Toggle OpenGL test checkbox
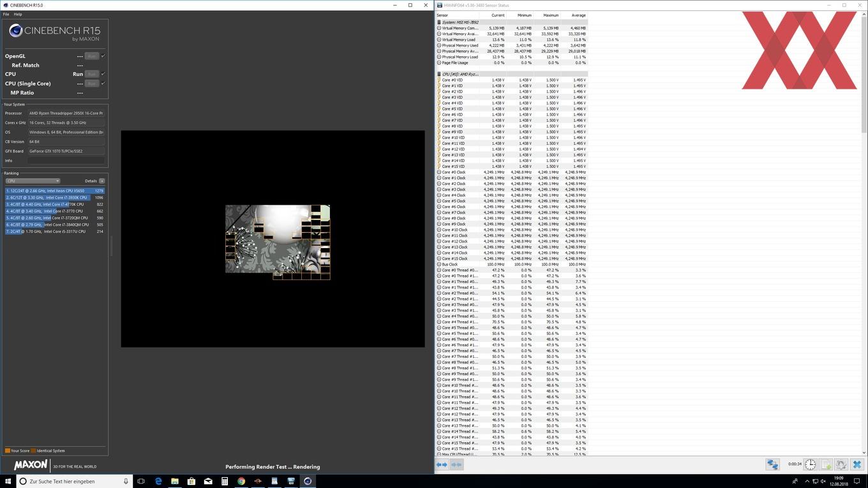 103,56
